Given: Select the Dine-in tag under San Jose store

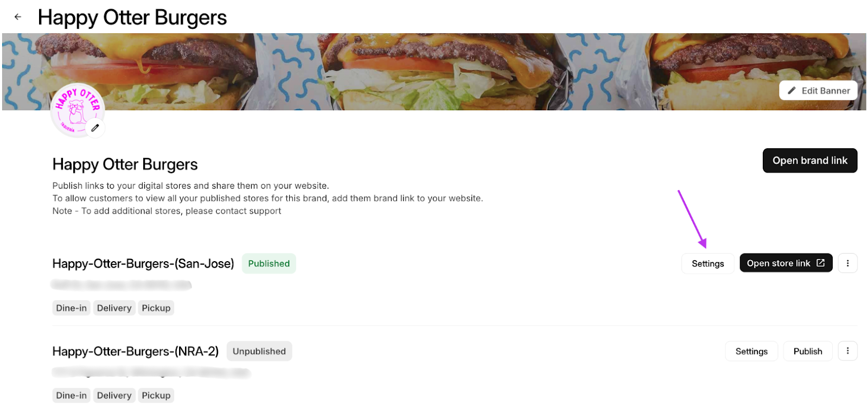Looking at the screenshot, I should 71,307.
